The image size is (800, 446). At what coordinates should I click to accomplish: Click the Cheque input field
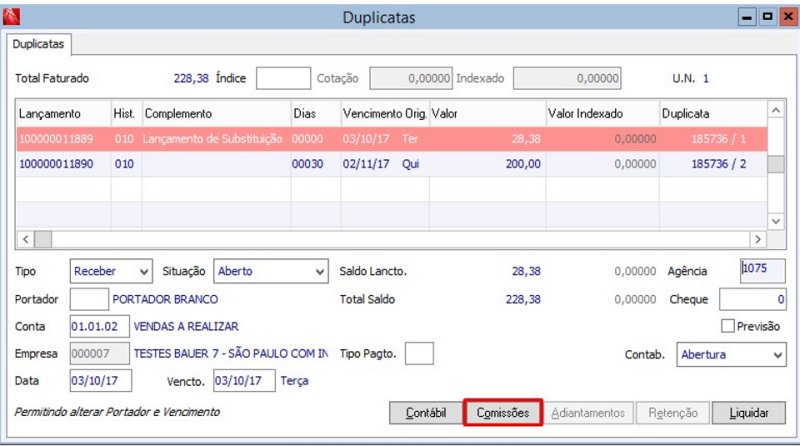click(x=753, y=299)
